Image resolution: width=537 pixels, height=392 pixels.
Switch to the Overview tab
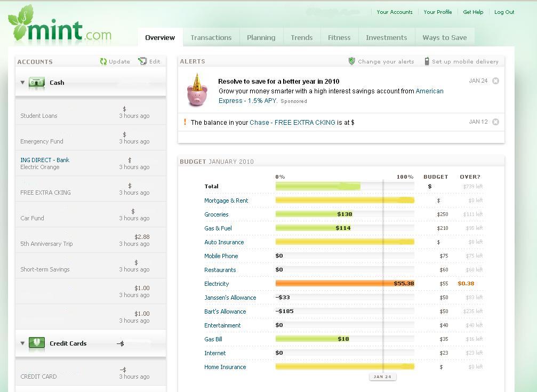tap(160, 37)
